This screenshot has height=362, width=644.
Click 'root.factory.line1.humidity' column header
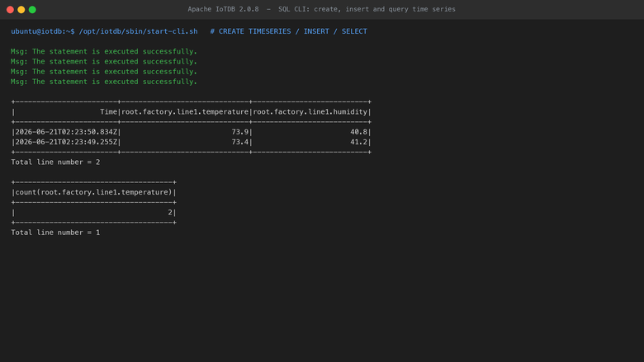tap(310, 111)
